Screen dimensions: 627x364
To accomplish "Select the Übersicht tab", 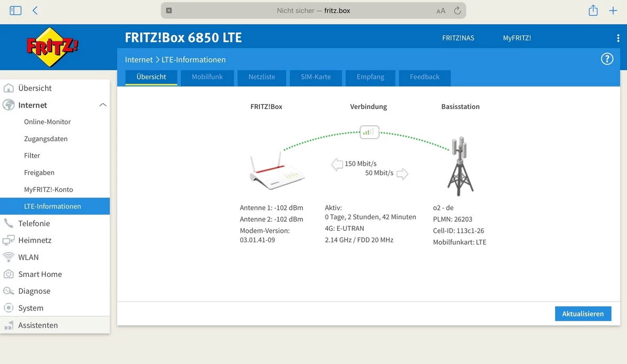I will (x=151, y=77).
